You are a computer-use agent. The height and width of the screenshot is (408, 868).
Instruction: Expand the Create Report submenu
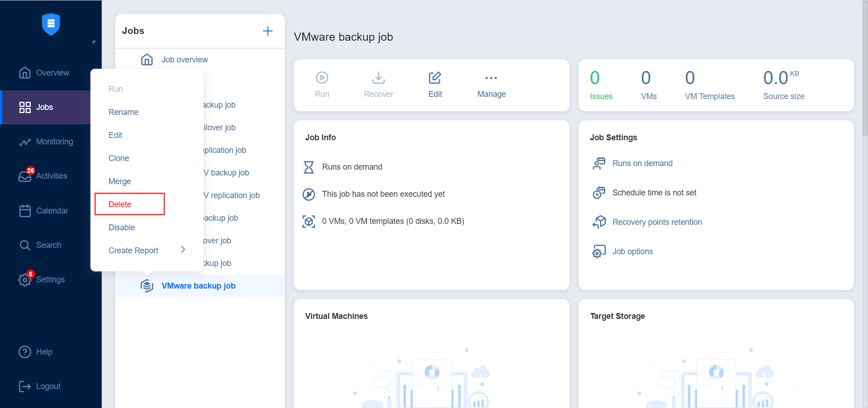click(x=147, y=251)
